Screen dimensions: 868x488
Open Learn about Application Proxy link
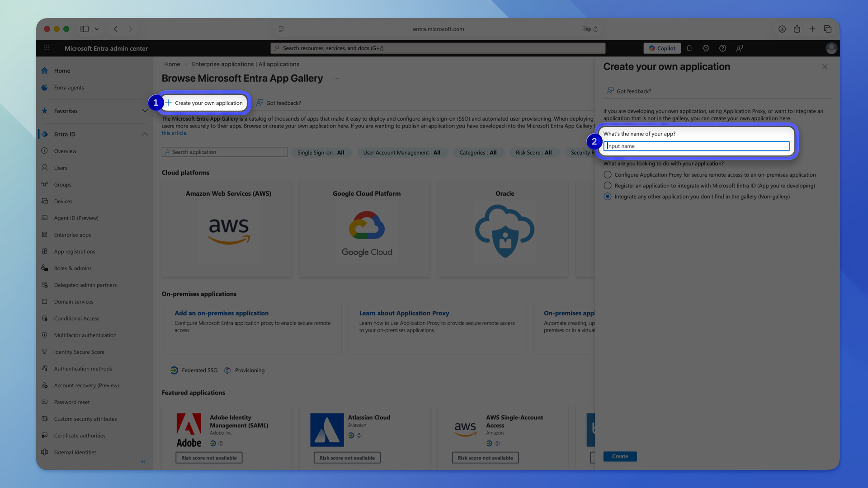pos(404,313)
